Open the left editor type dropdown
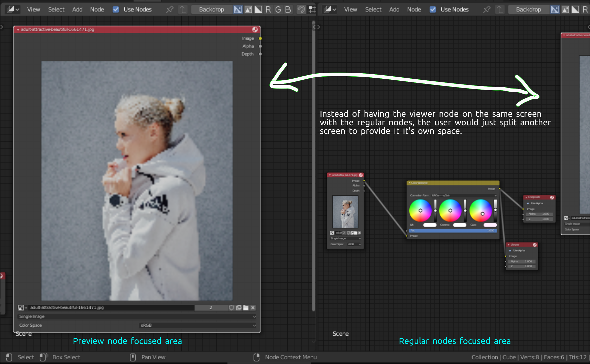590x364 pixels. point(13,9)
